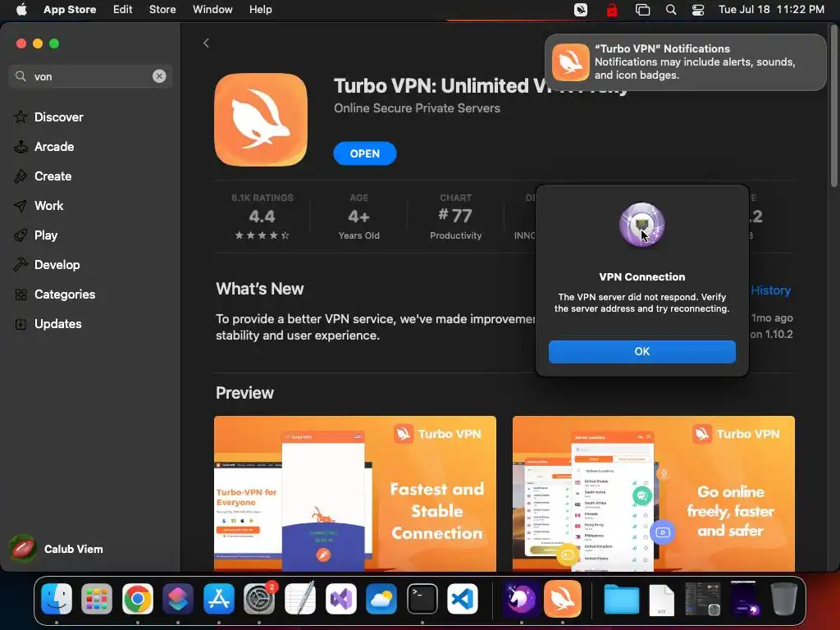
Task: Open the Apple menu
Action: (x=21, y=10)
